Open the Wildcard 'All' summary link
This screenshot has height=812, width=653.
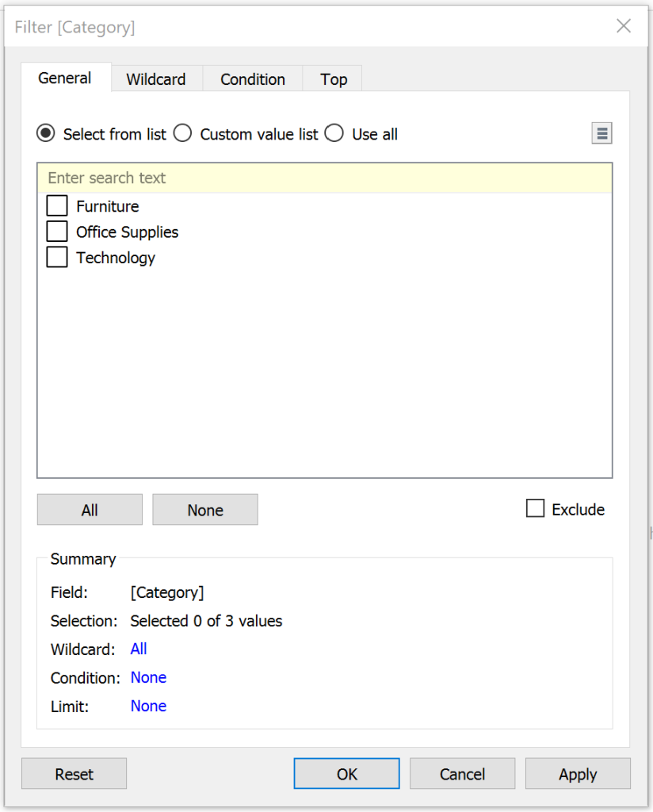138,649
